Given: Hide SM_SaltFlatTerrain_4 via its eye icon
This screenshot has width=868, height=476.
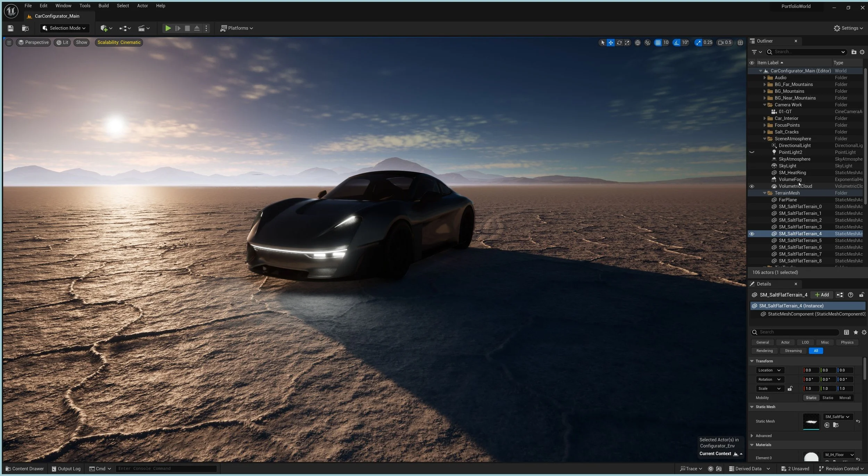Looking at the screenshot, I should click(752, 234).
